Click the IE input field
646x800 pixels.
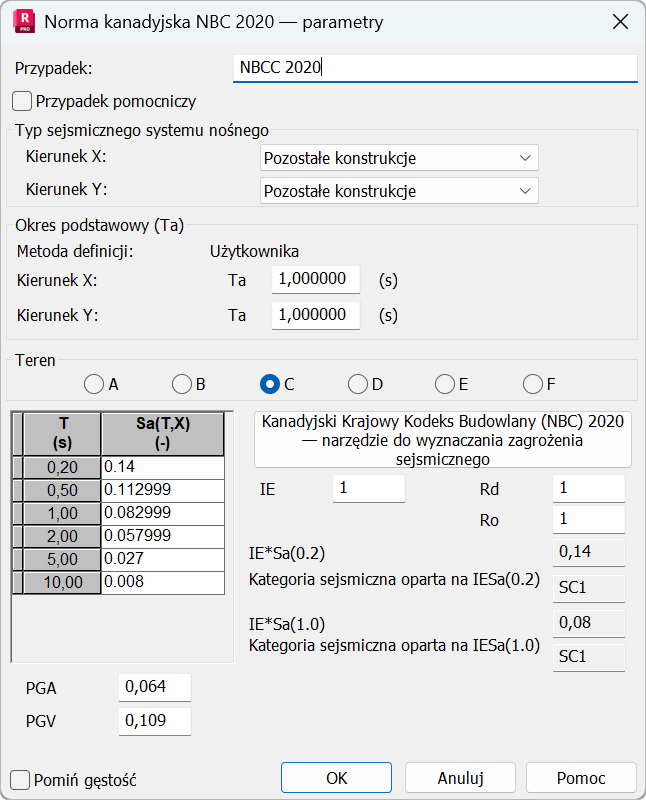(x=369, y=488)
